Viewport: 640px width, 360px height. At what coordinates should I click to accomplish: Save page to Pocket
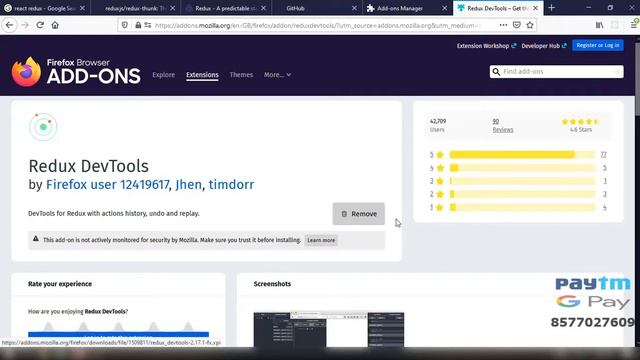click(x=517, y=25)
